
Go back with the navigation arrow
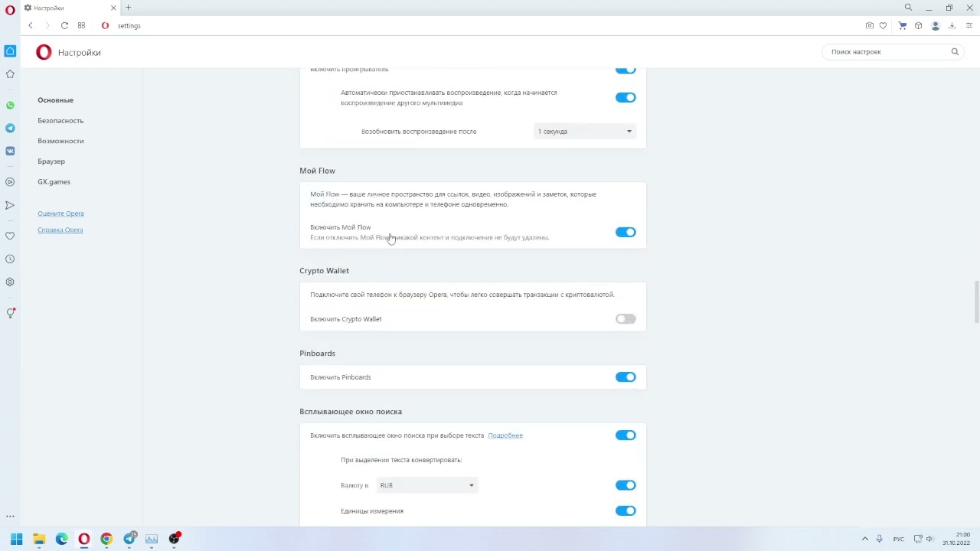pos(31,25)
